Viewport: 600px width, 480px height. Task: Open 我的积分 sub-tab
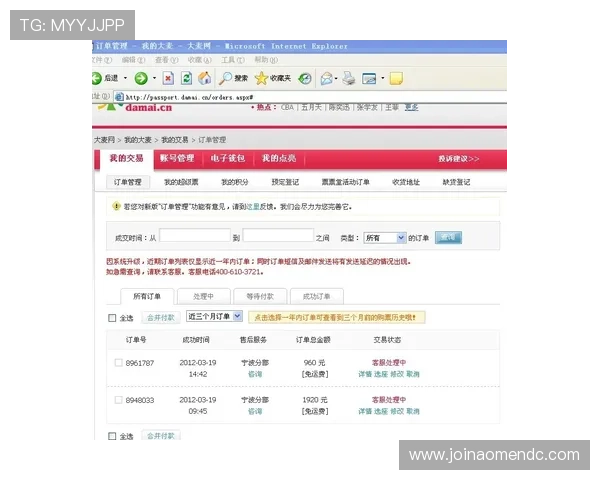[235, 182]
